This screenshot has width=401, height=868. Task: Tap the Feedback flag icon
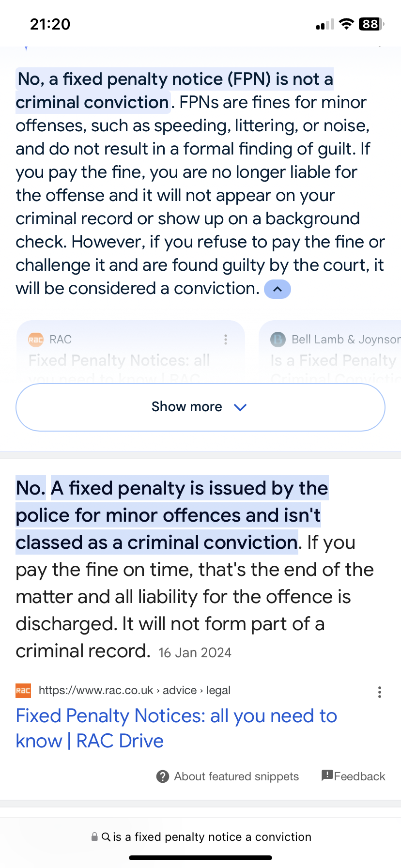click(327, 775)
